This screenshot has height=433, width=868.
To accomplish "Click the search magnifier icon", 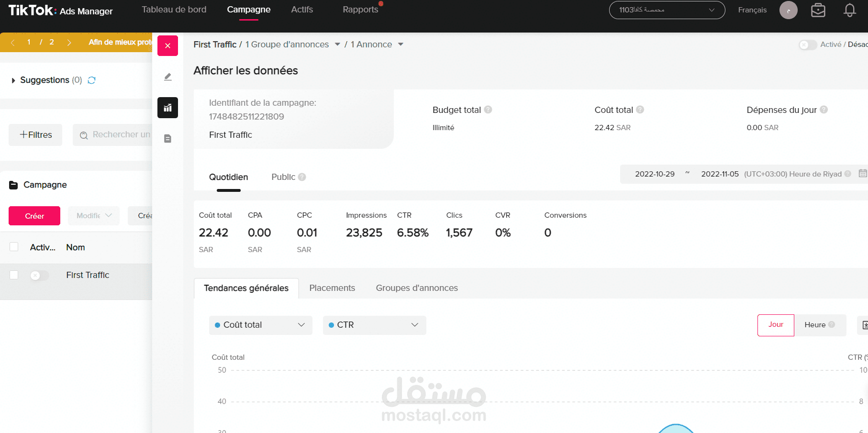I will point(84,135).
